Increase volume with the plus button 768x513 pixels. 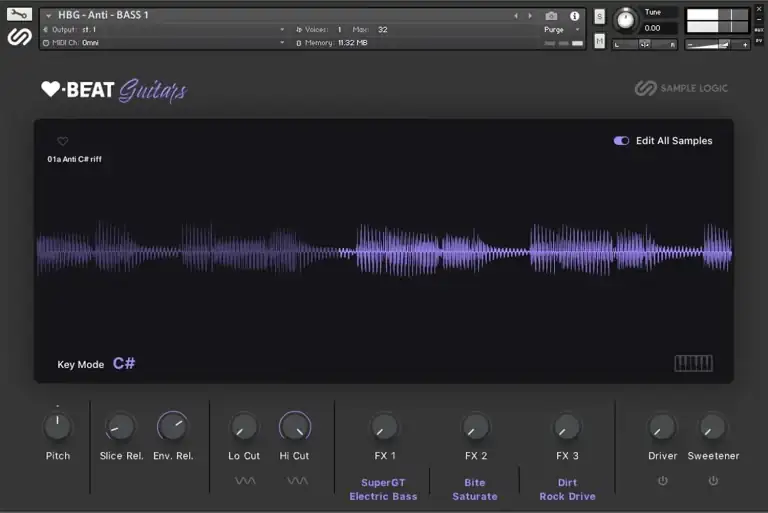(745, 45)
